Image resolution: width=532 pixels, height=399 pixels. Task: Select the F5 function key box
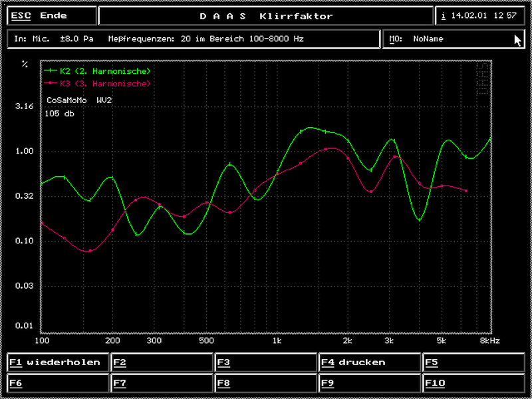[473, 362]
